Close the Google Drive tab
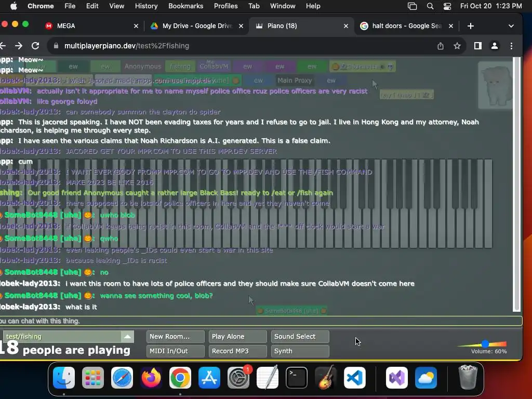 pos(241,26)
